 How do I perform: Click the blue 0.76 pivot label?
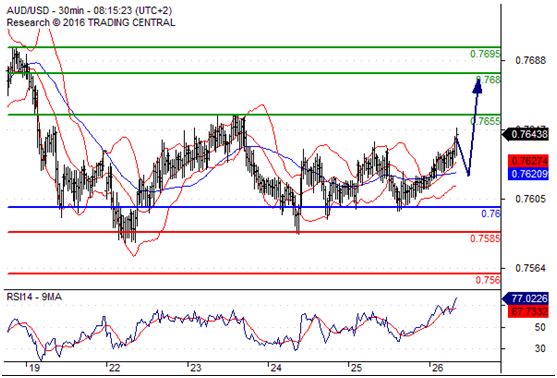[x=491, y=214]
